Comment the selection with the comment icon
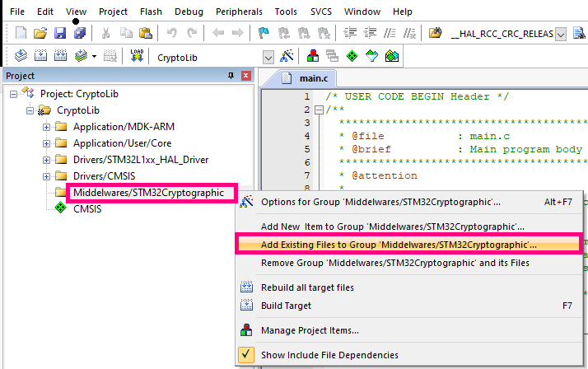Image resolution: width=588 pixels, height=369 pixels. tap(390, 33)
